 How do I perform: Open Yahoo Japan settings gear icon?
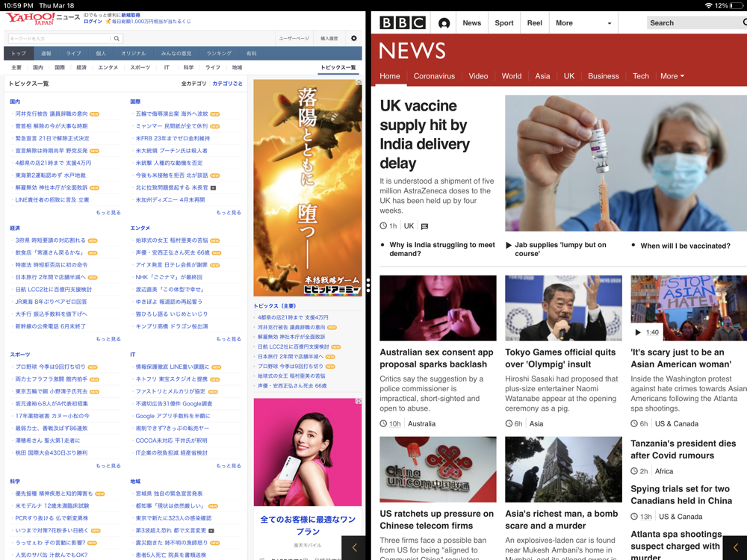point(354,38)
